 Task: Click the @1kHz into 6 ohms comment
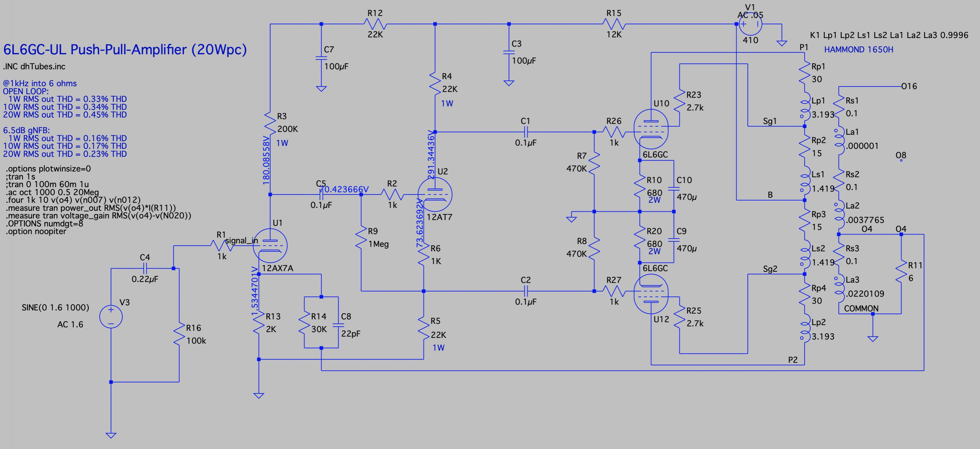click(40, 84)
